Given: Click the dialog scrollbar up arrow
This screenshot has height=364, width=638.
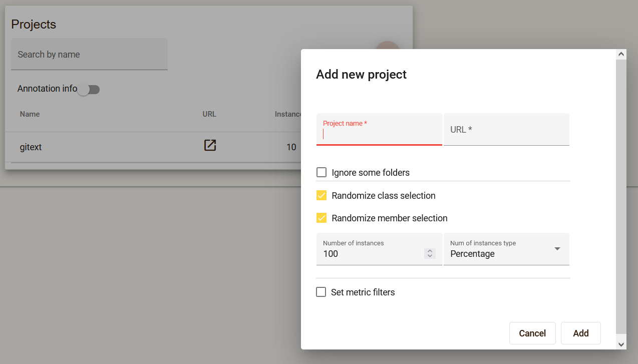Looking at the screenshot, I should pos(621,54).
